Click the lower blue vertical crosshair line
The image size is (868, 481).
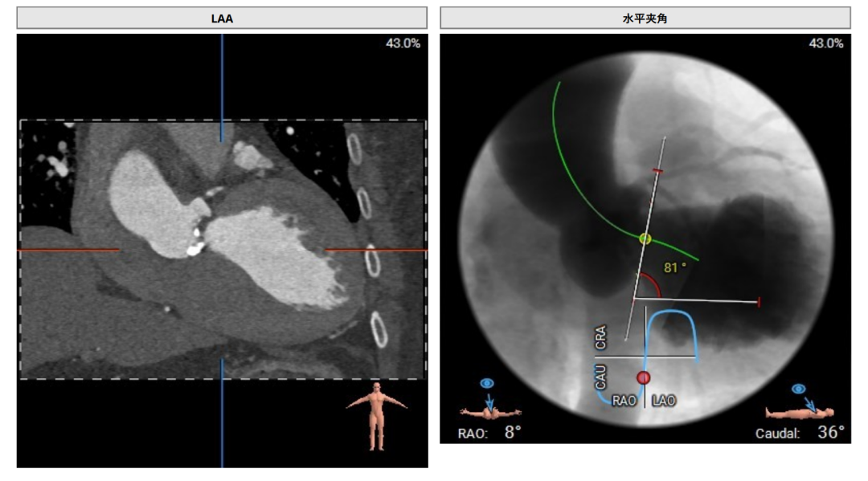[x=222, y=413]
